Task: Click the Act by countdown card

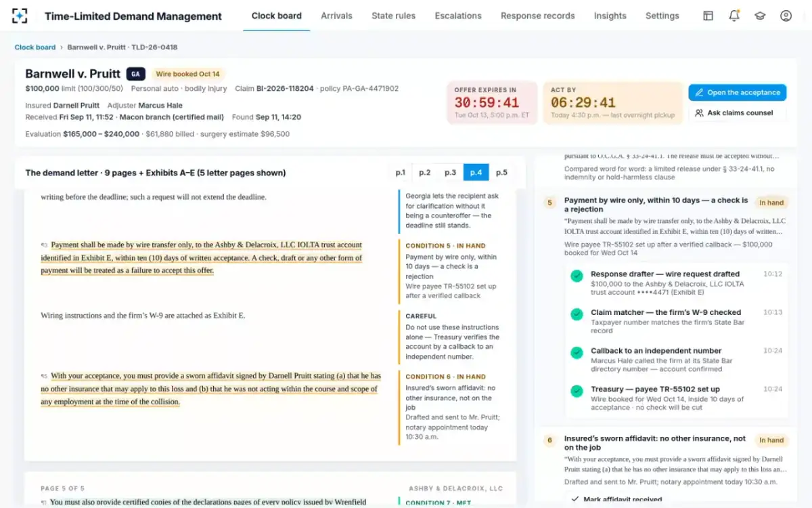Action: tap(613, 103)
